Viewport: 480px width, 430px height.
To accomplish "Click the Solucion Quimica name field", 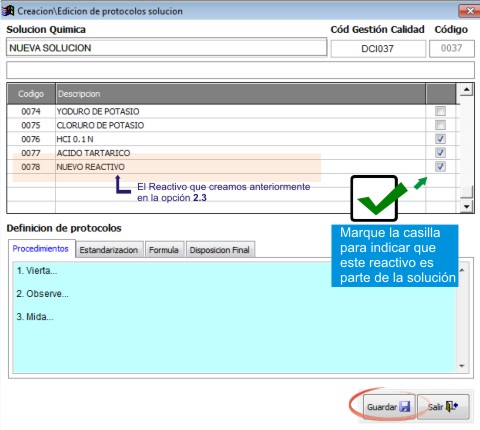I will tap(166, 48).
